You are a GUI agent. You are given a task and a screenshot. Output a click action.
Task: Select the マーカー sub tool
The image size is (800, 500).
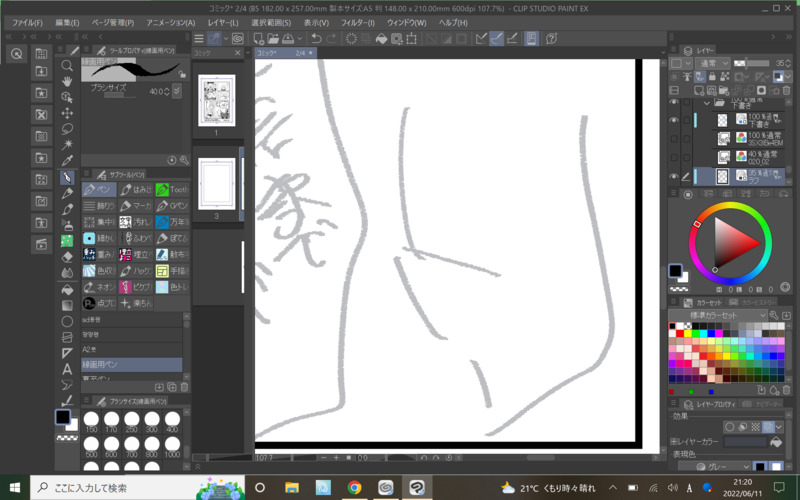click(x=136, y=206)
